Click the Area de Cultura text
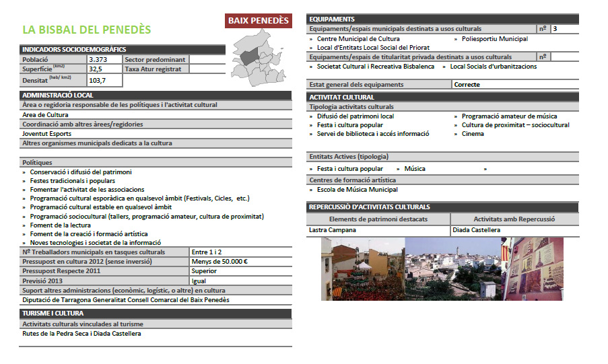 [x=45, y=115]
